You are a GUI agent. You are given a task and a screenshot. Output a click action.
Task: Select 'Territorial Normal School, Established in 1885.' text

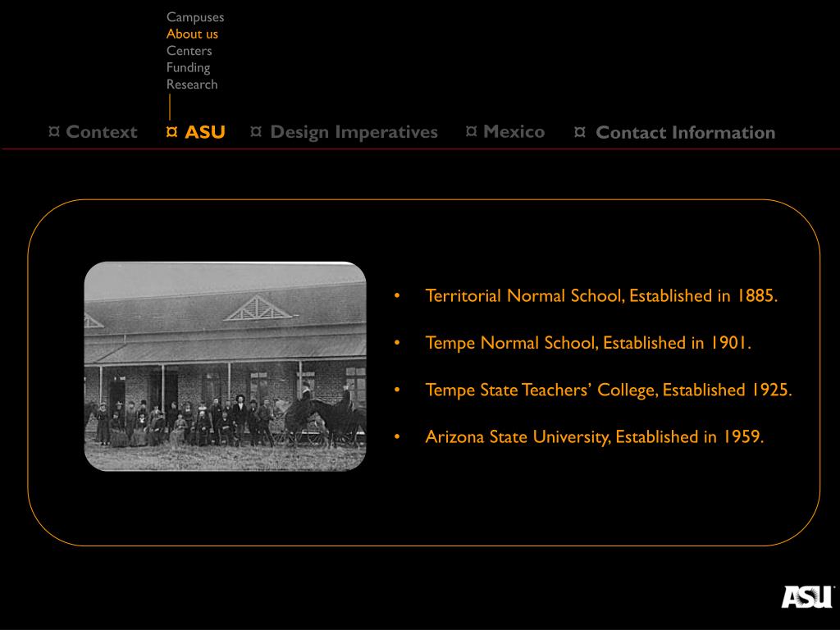[601, 295]
